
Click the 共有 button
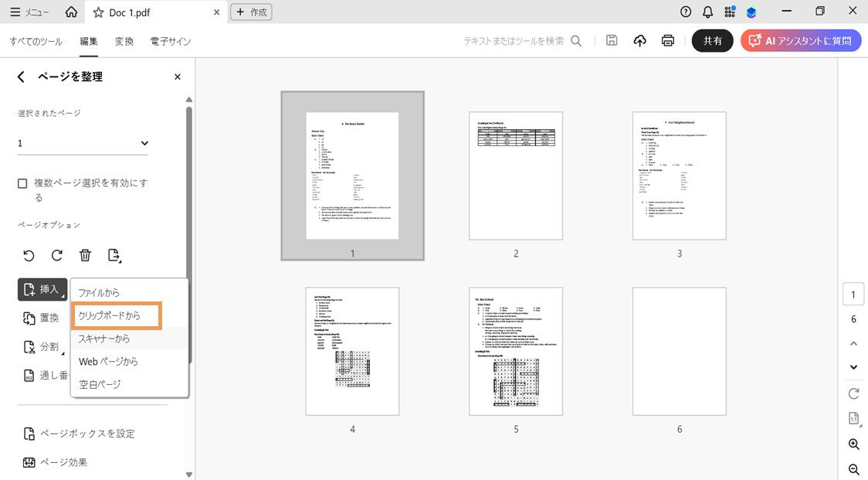click(x=712, y=40)
